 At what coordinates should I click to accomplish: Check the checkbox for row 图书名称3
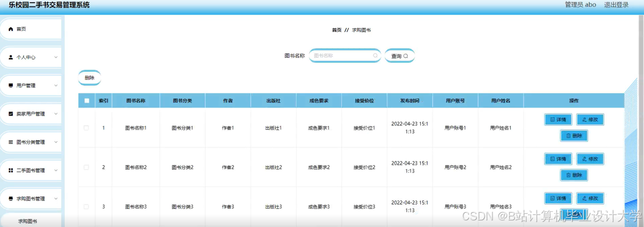(86, 207)
